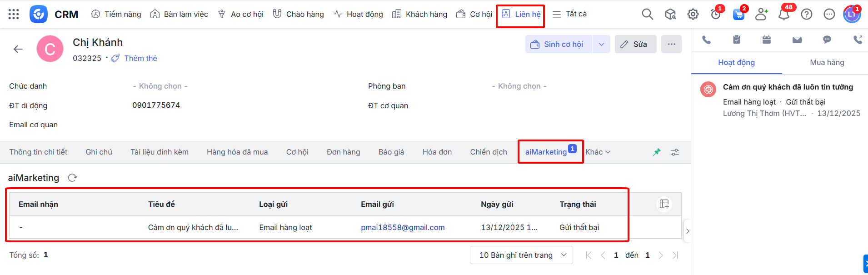
Task: Open the three-dot more actions button
Action: [671, 44]
